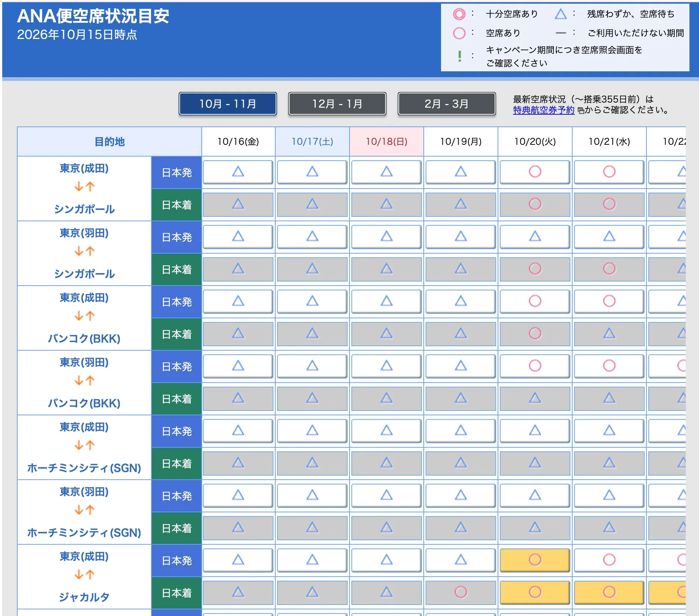Select highlighted 10/21 circle for Narita–Jakarta 日本着
The height and width of the screenshot is (616, 699).
tap(609, 592)
